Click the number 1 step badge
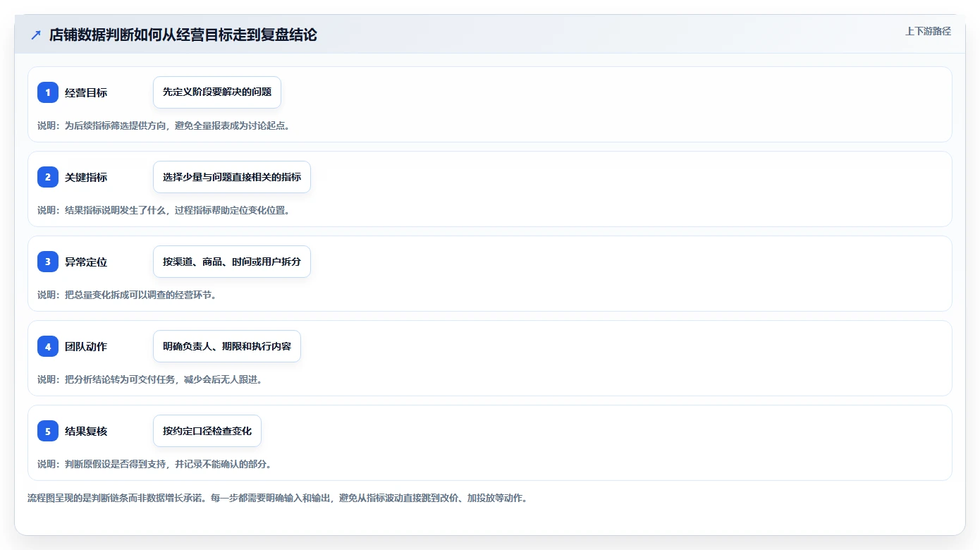Viewport: 980px width, 550px height. pyautogui.click(x=48, y=92)
